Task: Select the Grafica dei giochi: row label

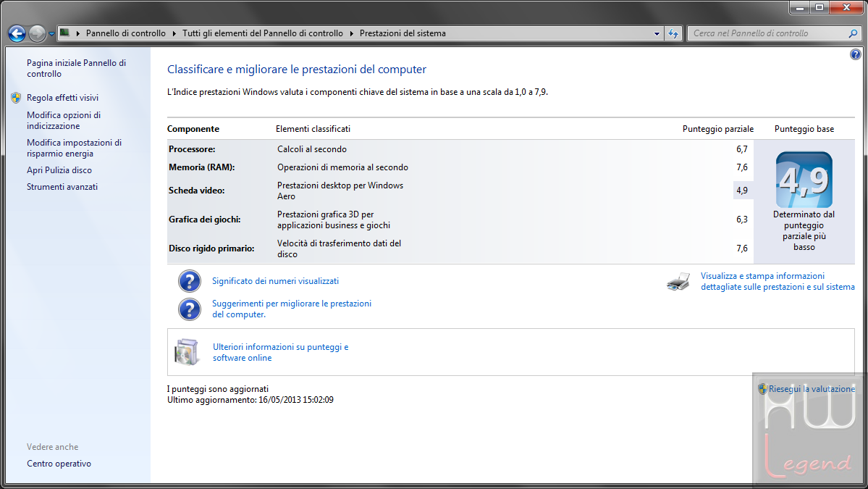Action: coord(204,220)
